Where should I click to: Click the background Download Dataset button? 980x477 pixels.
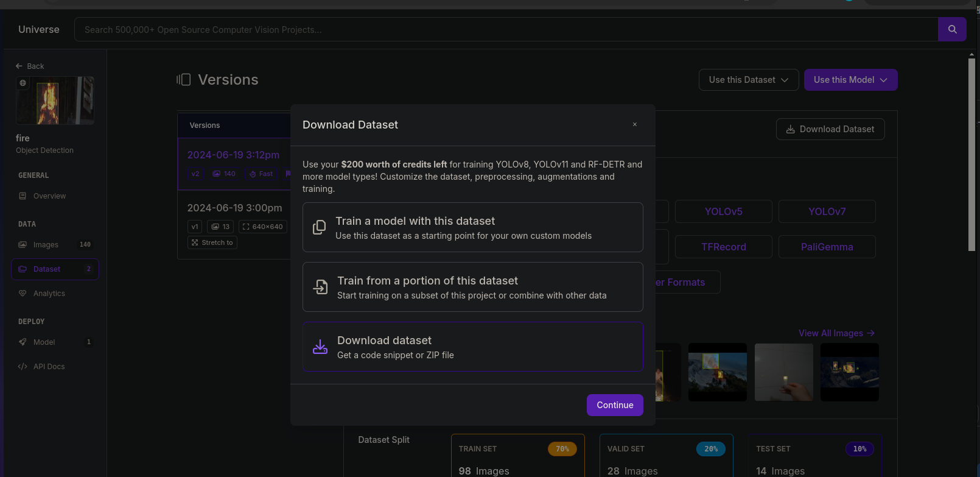coord(830,129)
